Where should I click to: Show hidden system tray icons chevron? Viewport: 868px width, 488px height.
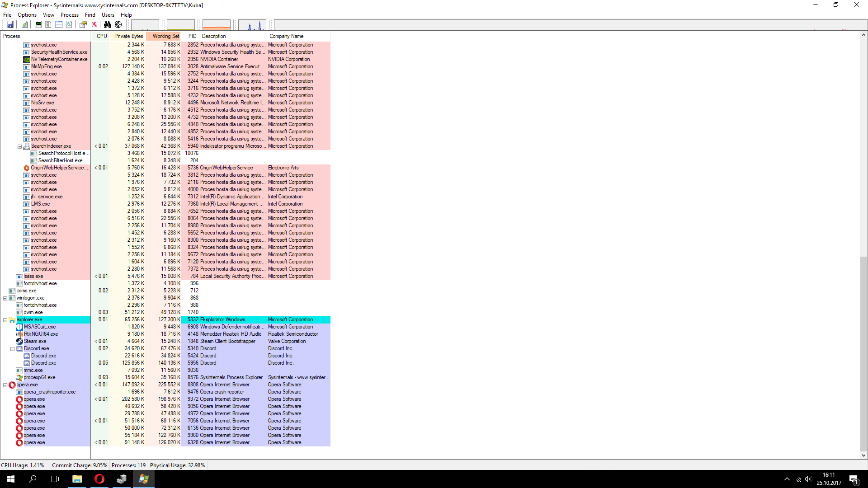(x=787, y=479)
